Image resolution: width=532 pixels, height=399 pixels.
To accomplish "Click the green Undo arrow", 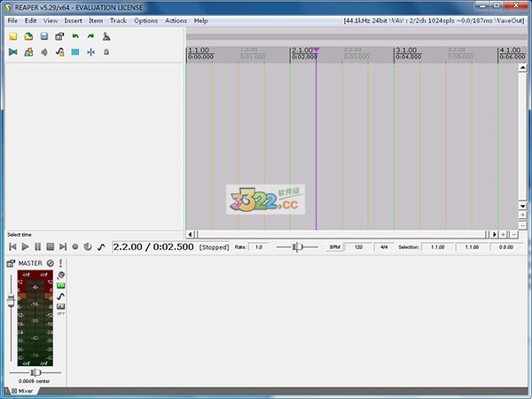I will 75,36.
